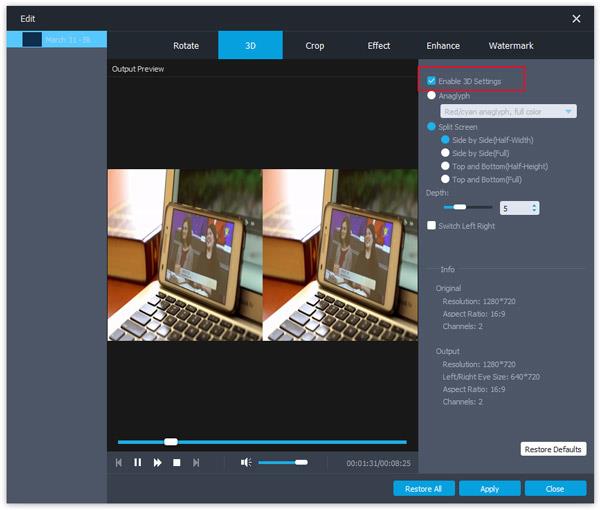Viewport: 600px width, 510px height.
Task: Adjust the Depth slider
Action: pos(460,207)
